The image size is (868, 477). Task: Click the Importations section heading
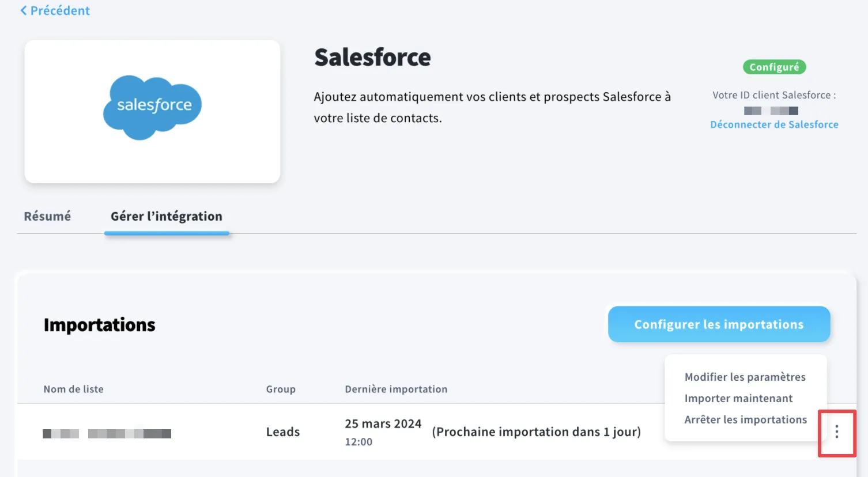(100, 325)
